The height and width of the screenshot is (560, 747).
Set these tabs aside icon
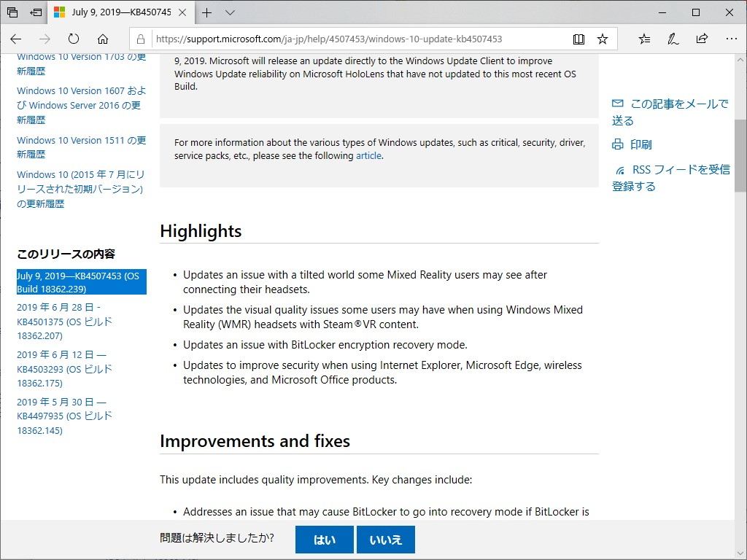click(x=36, y=12)
